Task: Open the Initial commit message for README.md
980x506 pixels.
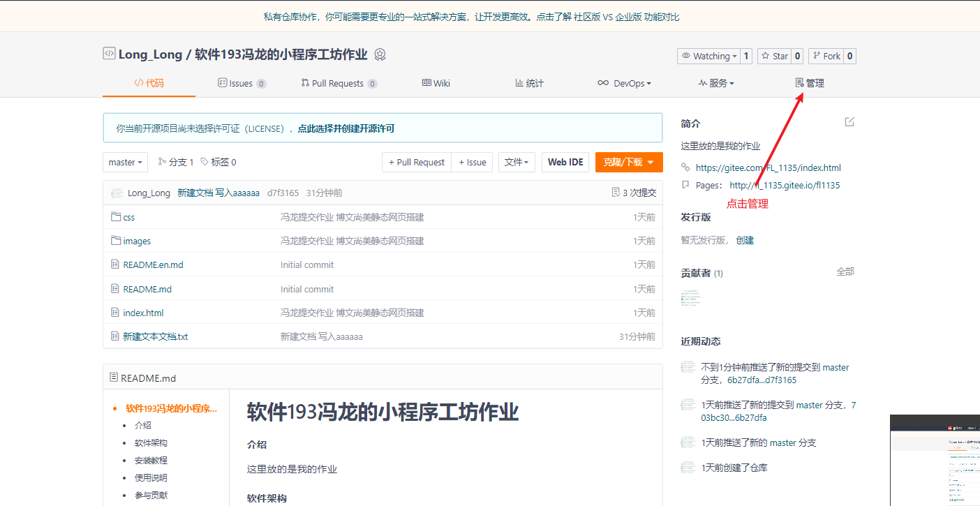Action: [307, 289]
